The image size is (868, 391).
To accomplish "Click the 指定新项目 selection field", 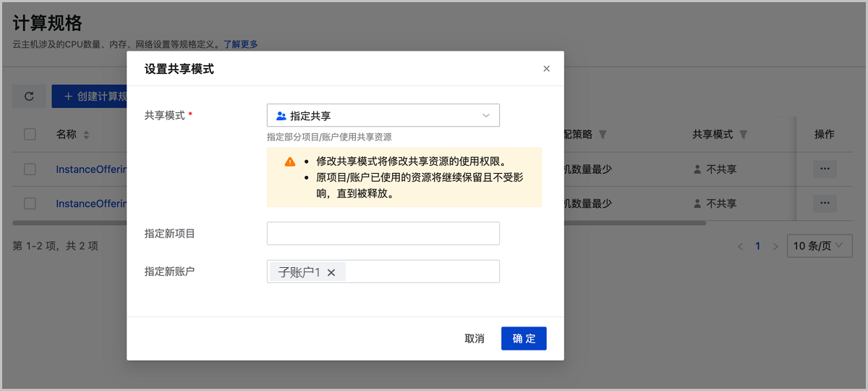I will point(383,233).
